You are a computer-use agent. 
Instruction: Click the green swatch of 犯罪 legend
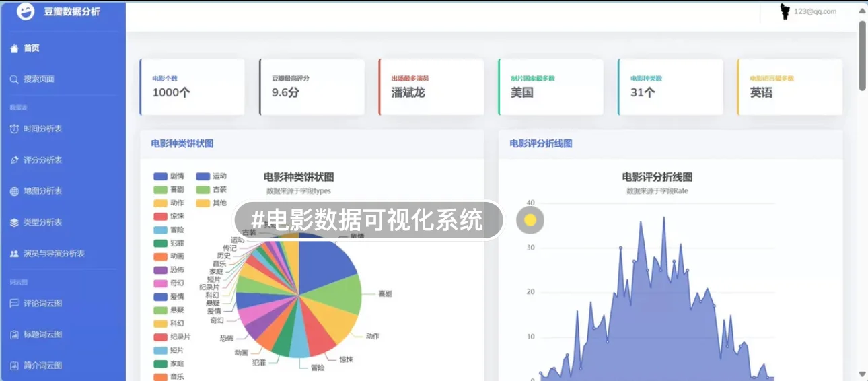click(x=160, y=244)
